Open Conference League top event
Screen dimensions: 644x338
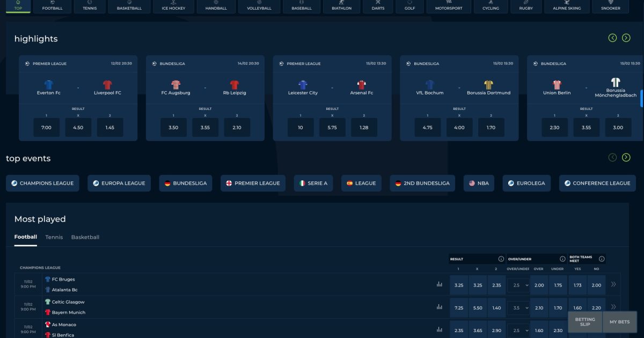coord(597,183)
